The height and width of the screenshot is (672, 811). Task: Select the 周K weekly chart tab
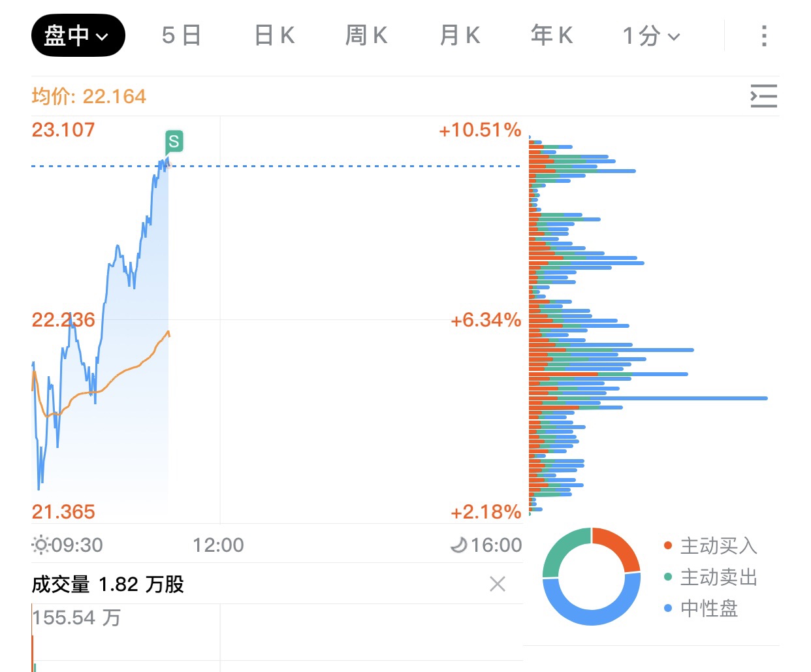point(366,35)
